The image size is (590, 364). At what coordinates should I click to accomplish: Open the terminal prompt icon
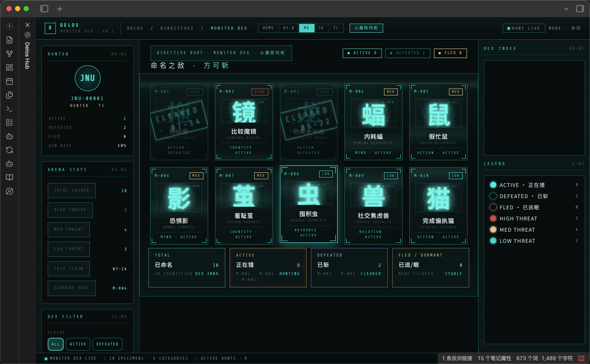pyautogui.click(x=9, y=109)
